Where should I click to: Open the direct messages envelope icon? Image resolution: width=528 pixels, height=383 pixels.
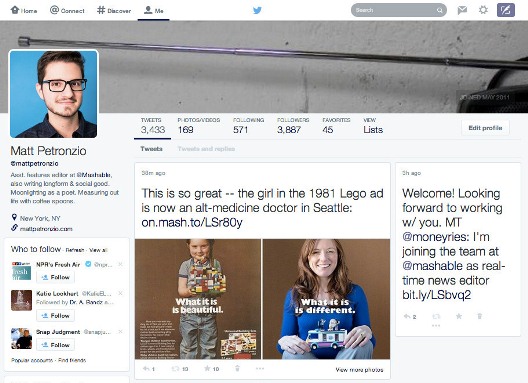(462, 10)
